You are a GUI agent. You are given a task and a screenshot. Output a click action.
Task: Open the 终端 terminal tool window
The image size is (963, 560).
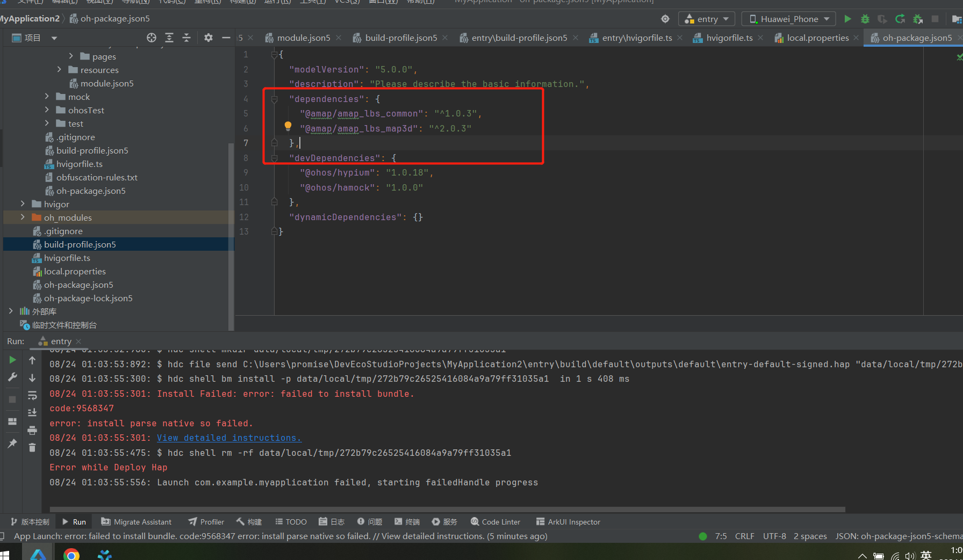pos(407,522)
